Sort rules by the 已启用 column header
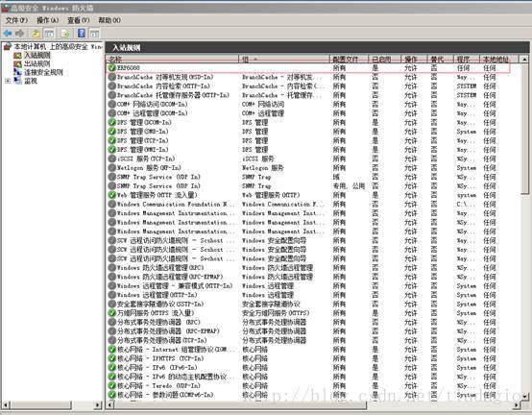Screen dimensions: 532x415 385,60
